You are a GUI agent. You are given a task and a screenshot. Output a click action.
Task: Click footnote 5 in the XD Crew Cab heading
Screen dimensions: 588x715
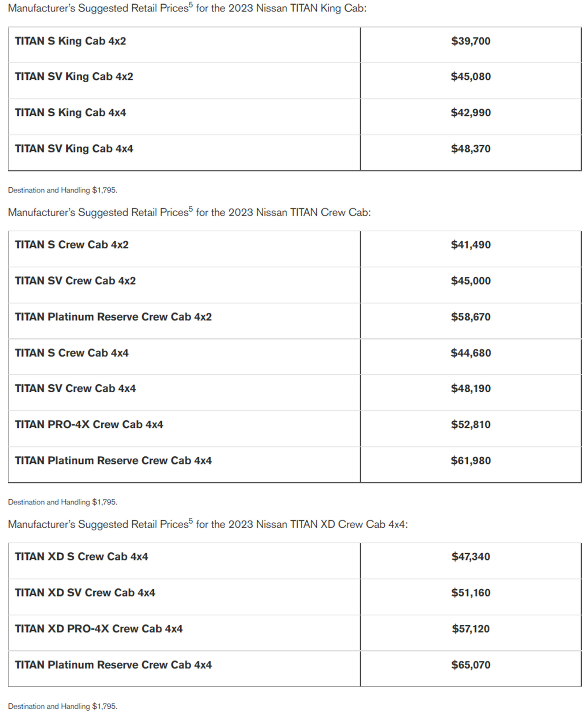[x=191, y=520]
